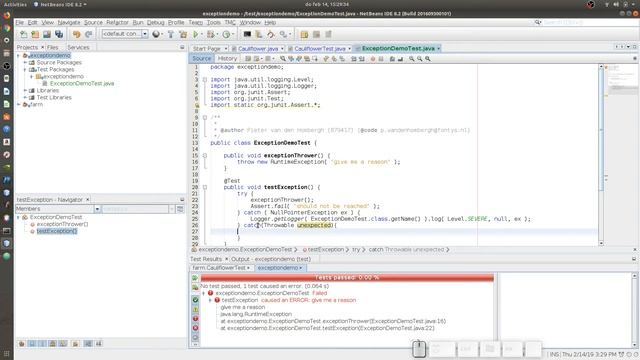Switch to CauliflowerTest.java editor tab

[x=320, y=49]
